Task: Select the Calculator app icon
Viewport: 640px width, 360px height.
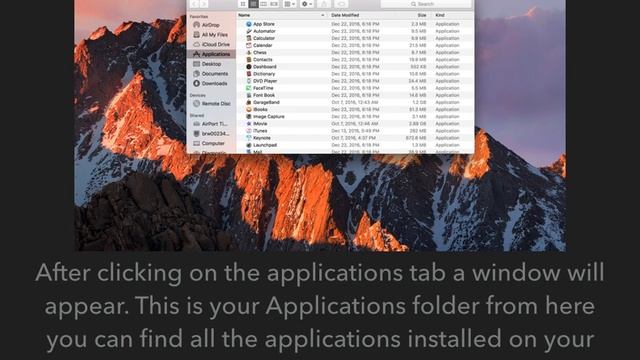Action: 249,38
